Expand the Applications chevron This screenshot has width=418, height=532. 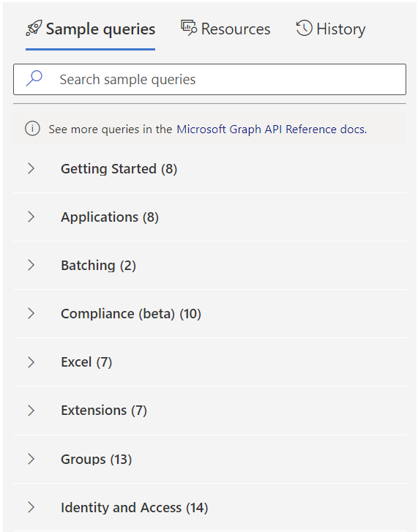coord(31,217)
